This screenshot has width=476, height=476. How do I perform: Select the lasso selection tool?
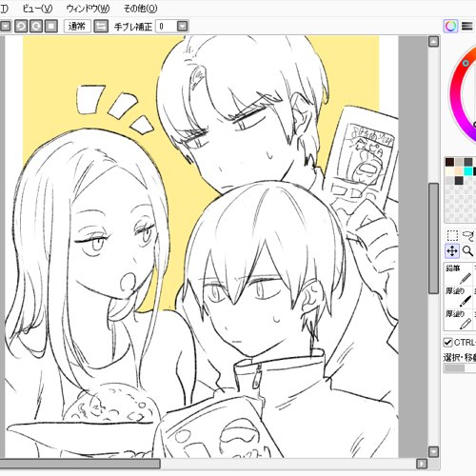(468, 235)
